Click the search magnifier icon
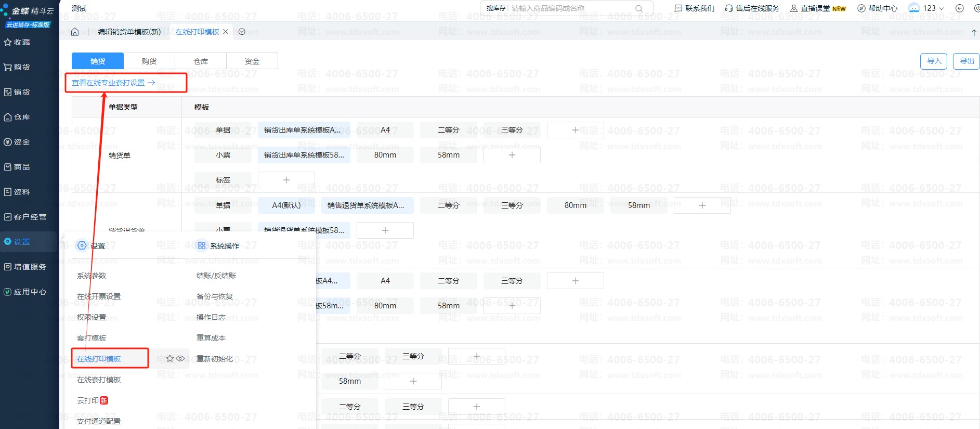Screen dimensions: 980x429 click(x=639, y=8)
